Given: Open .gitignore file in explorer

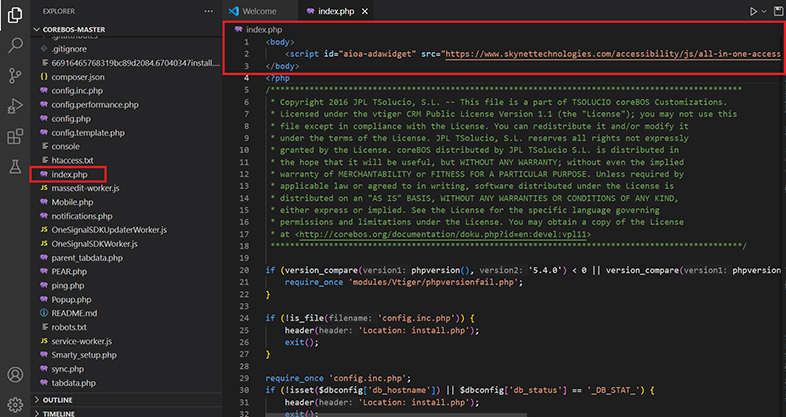Looking at the screenshot, I should (x=69, y=49).
